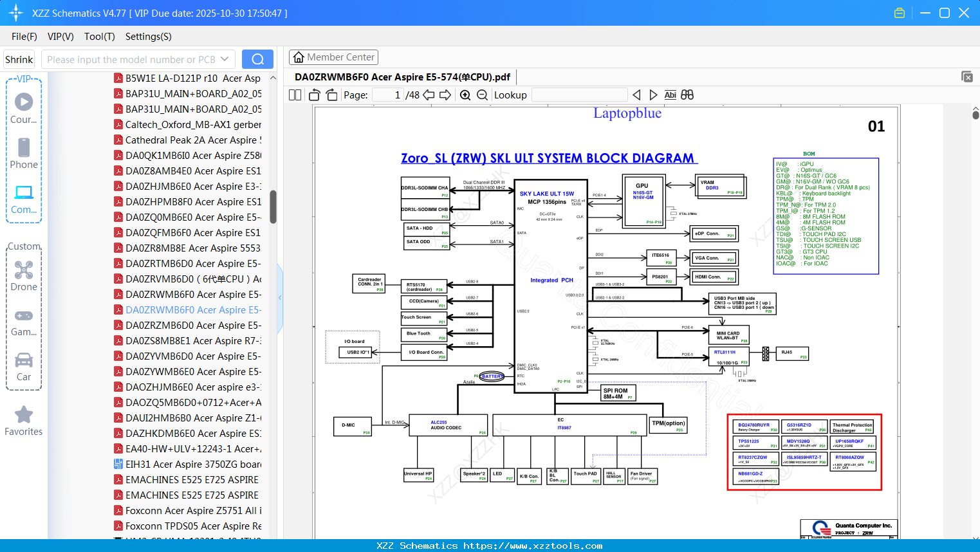
Task: Click the blue search magnifier button
Action: coord(257,59)
